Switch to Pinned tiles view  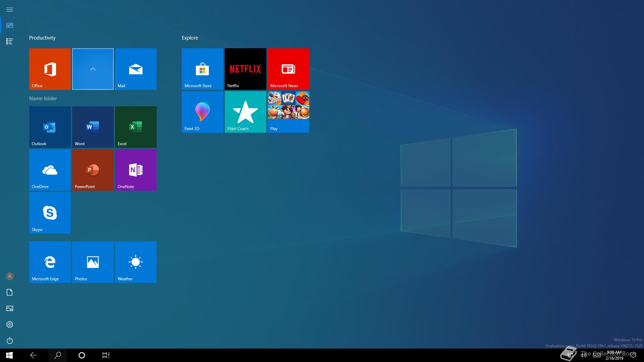10,25
